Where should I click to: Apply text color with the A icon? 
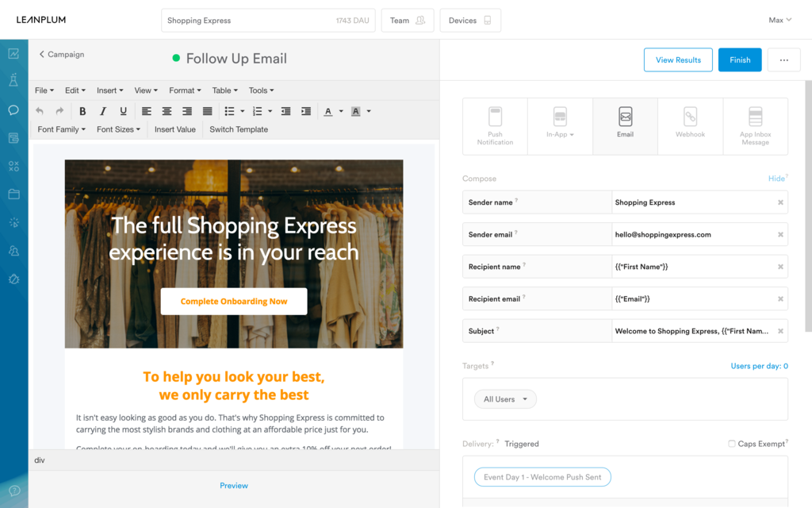(327, 111)
